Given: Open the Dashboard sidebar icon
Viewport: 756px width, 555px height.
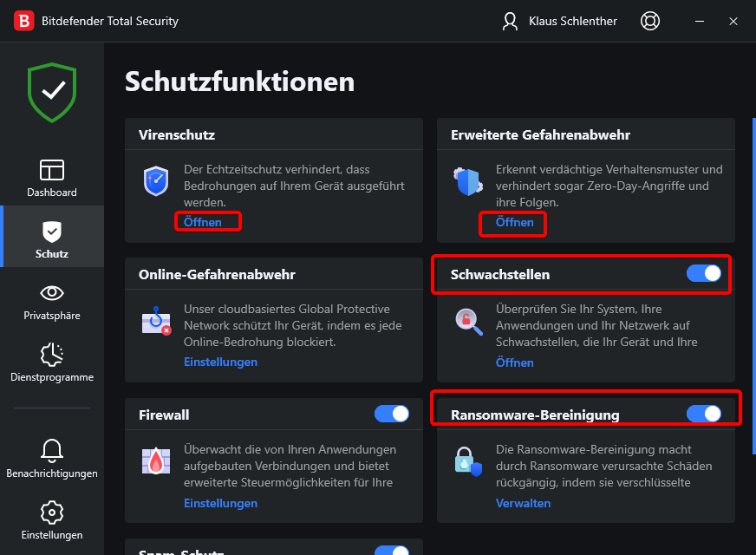Looking at the screenshot, I should (52, 170).
